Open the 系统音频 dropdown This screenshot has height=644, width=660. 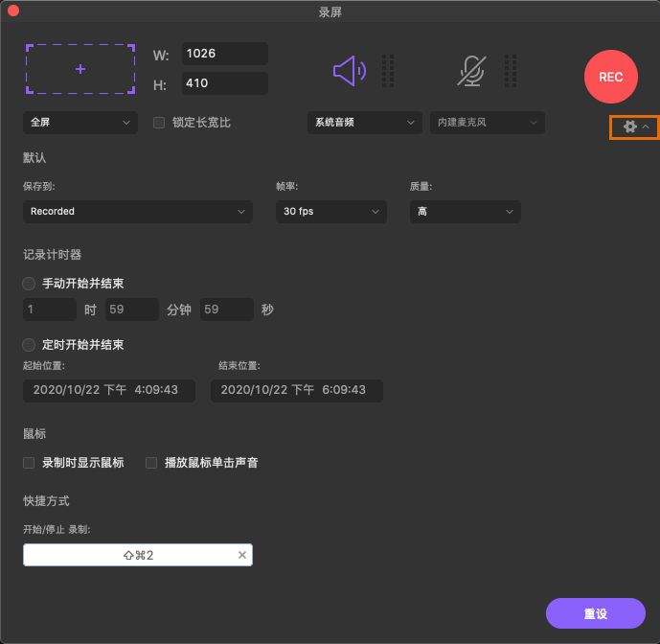pos(365,123)
